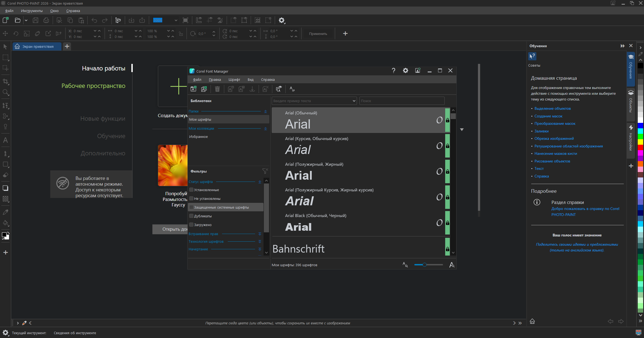The height and width of the screenshot is (338, 644).
Task: Open the "Правка" menu in Font Manager
Action: [x=215, y=80]
